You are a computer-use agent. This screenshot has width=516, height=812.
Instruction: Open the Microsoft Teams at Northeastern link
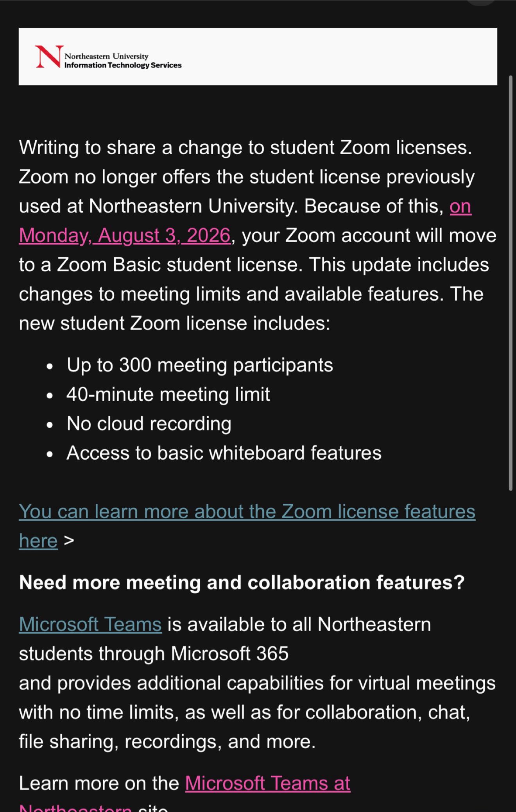(x=267, y=783)
